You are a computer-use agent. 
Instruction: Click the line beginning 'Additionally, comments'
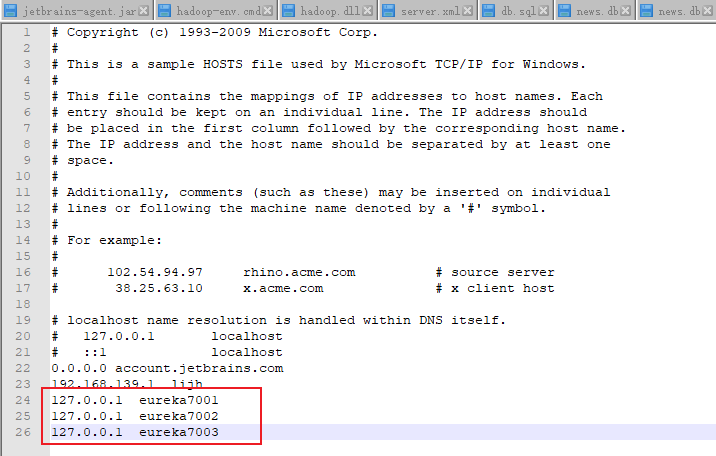coord(331,192)
